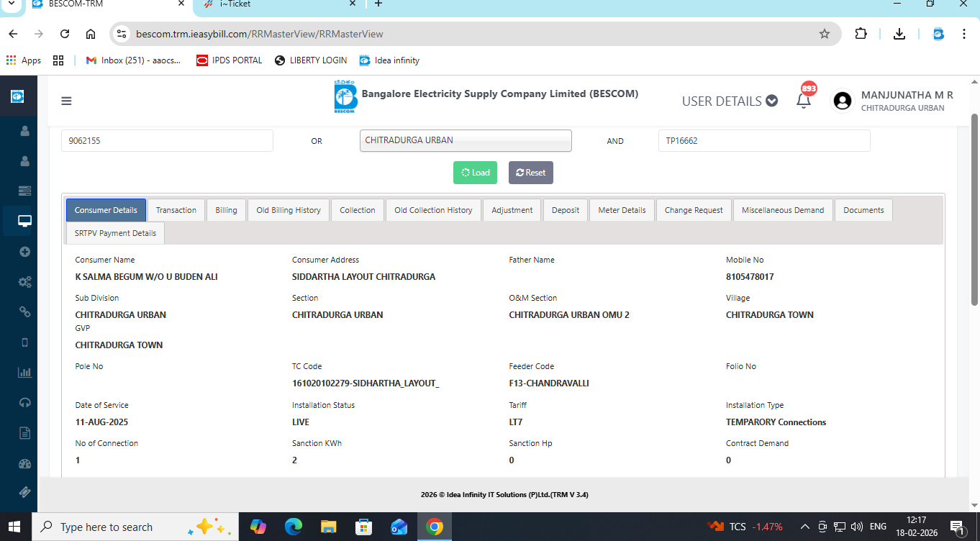This screenshot has width=980, height=541.
Task: Click the headset support icon in sidebar
Action: (24, 403)
